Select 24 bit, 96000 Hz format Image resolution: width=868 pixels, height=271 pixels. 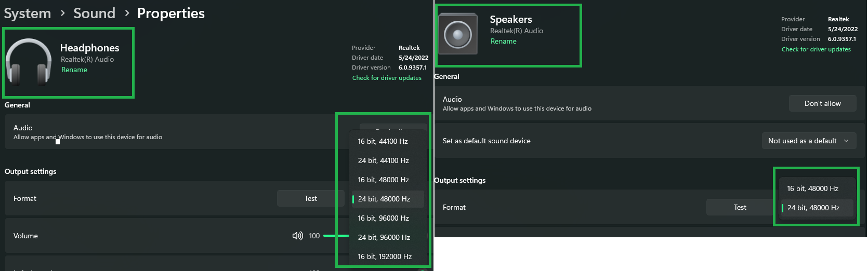click(388, 237)
